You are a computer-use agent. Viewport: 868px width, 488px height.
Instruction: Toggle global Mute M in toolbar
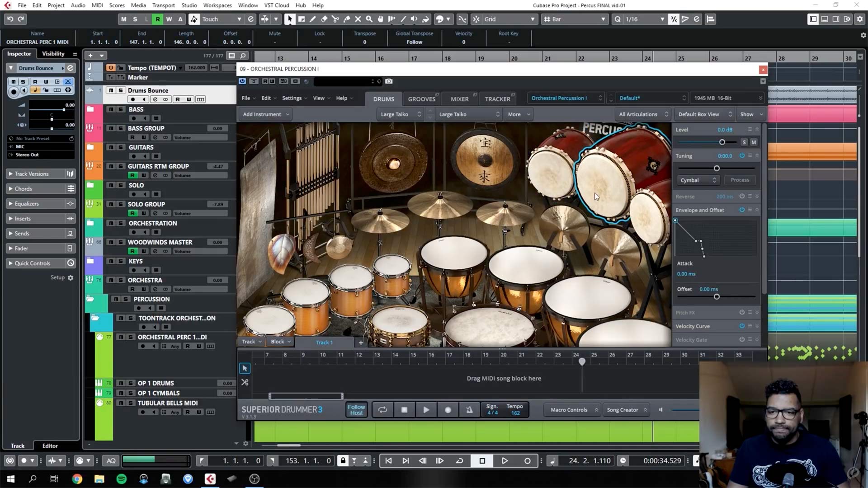coord(124,19)
